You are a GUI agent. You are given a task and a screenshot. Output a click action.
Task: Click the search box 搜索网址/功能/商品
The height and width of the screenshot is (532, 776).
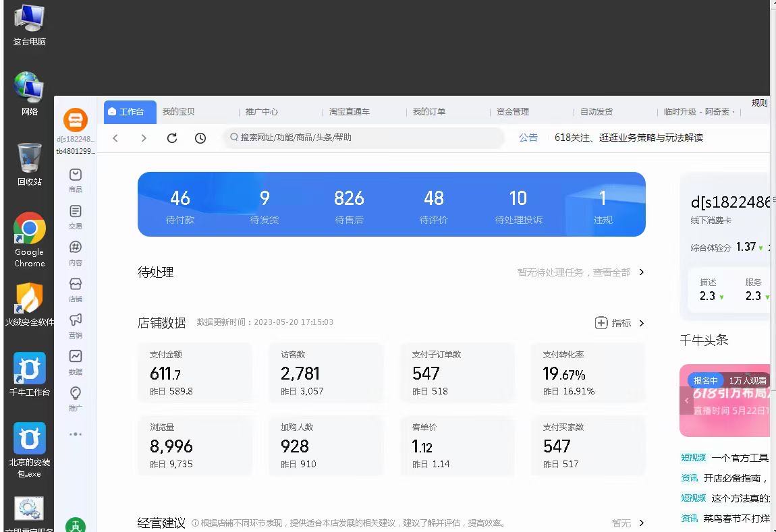[x=364, y=138]
